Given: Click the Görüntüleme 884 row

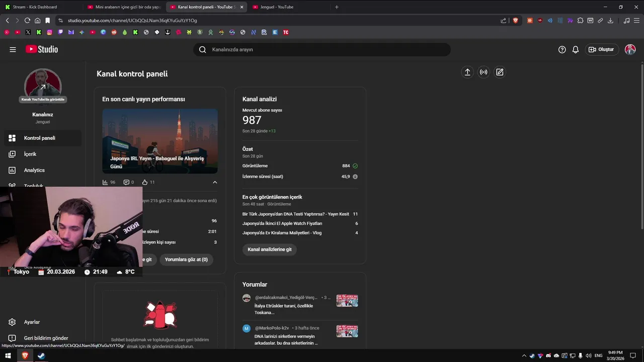Looking at the screenshot, I should 300,166.
